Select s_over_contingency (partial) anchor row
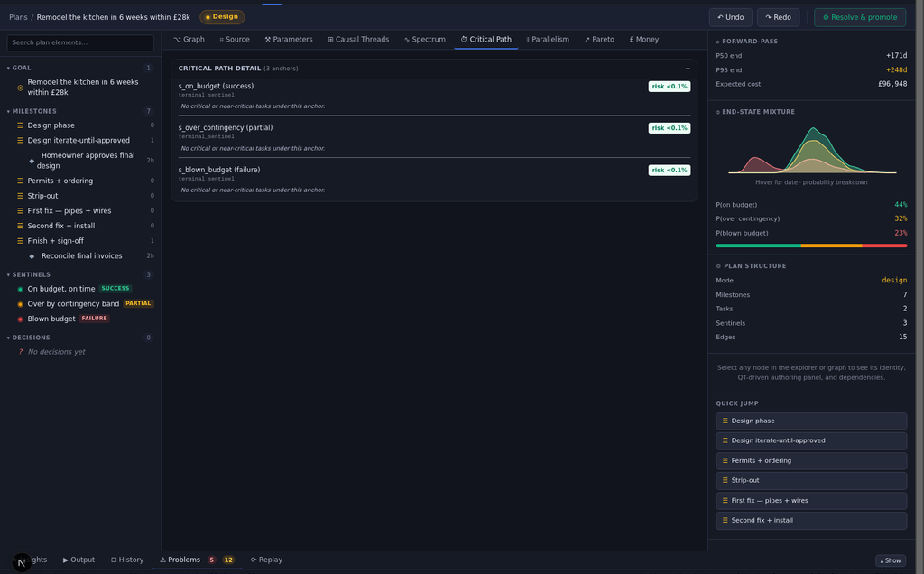The width and height of the screenshot is (924, 574). click(434, 137)
